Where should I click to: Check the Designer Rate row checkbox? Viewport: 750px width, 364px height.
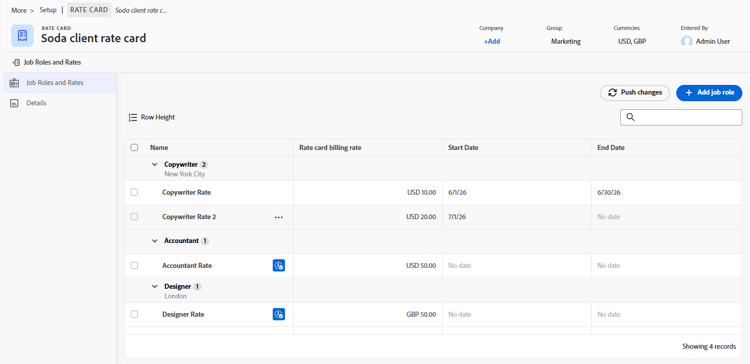click(134, 314)
